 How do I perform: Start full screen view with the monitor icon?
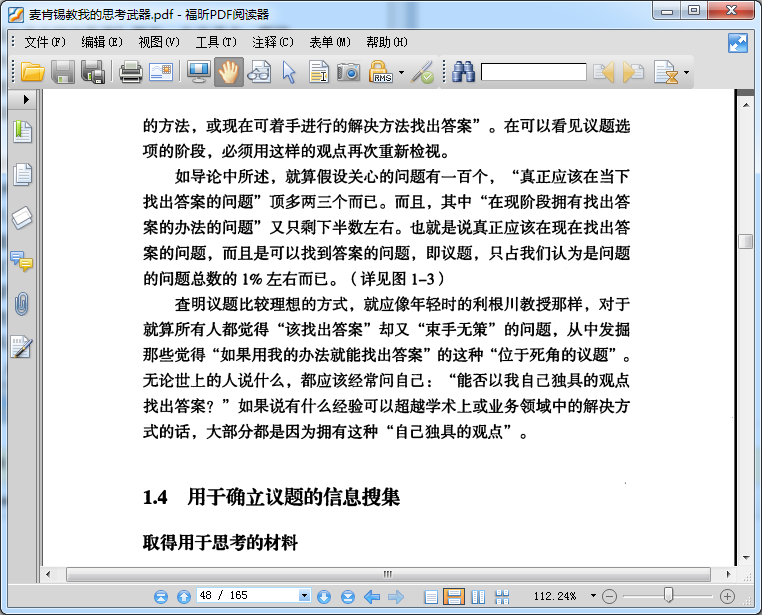click(x=199, y=72)
